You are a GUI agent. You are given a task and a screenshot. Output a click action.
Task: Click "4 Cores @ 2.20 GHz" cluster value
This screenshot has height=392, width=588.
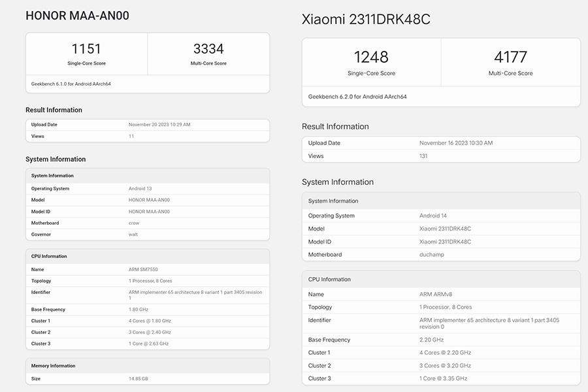pos(445,353)
